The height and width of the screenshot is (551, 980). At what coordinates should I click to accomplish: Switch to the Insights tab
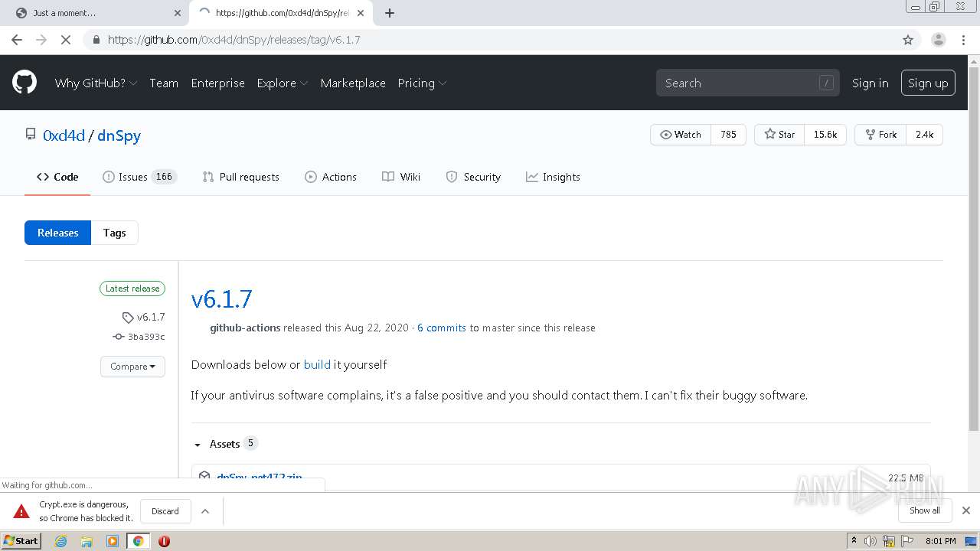[x=553, y=177]
